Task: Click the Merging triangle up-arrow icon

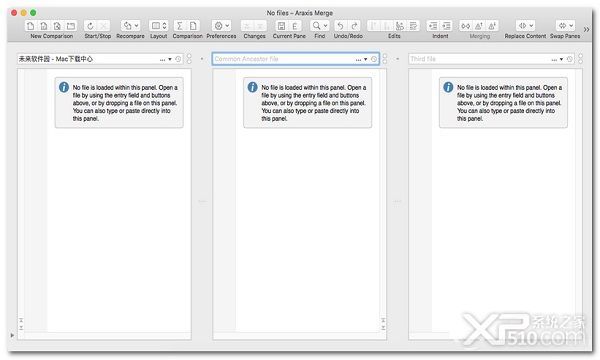Action: [x=479, y=26]
